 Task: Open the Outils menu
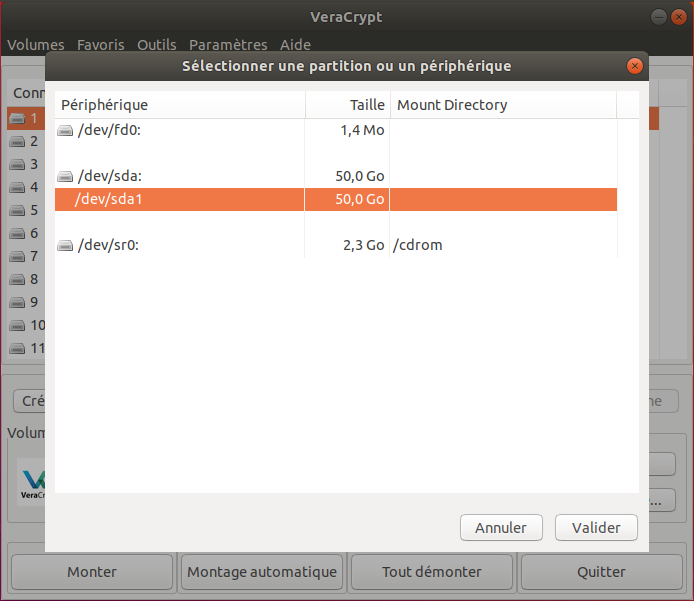(156, 45)
